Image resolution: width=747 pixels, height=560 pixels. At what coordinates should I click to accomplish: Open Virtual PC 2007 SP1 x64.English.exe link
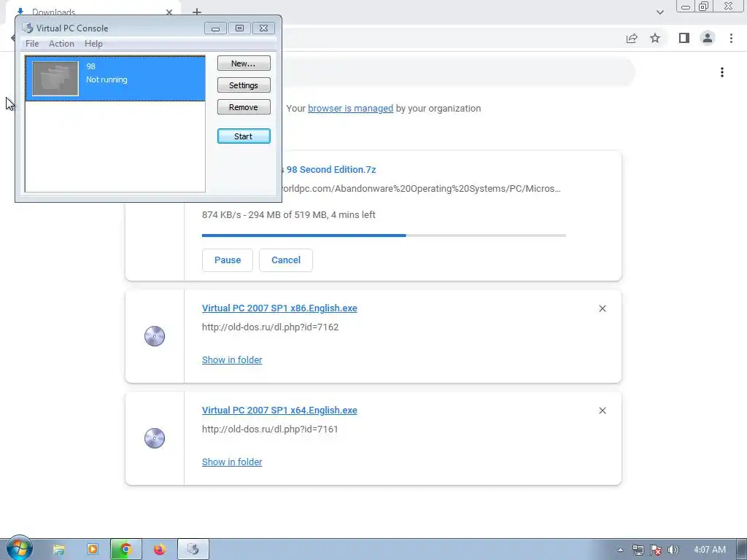[279, 410]
